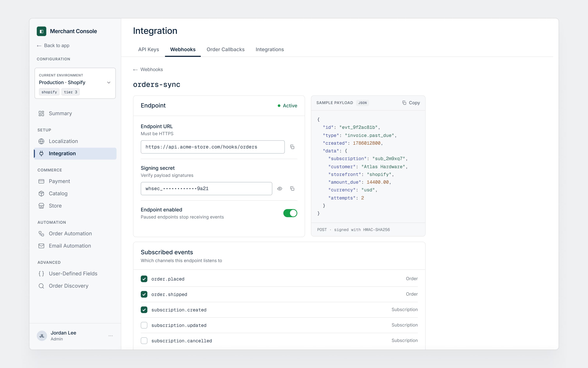Open the Jordan Lee account options ellipsis

(111, 336)
